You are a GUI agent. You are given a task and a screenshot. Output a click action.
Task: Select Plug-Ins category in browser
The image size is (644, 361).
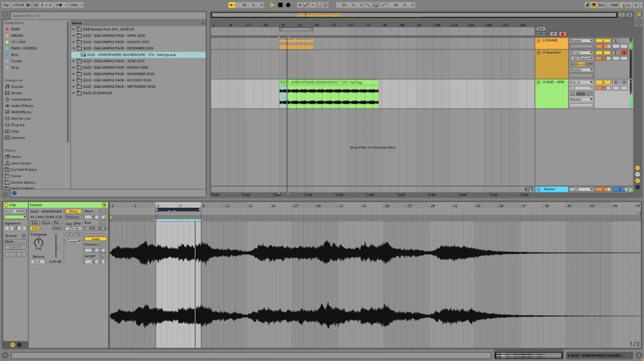(x=18, y=125)
